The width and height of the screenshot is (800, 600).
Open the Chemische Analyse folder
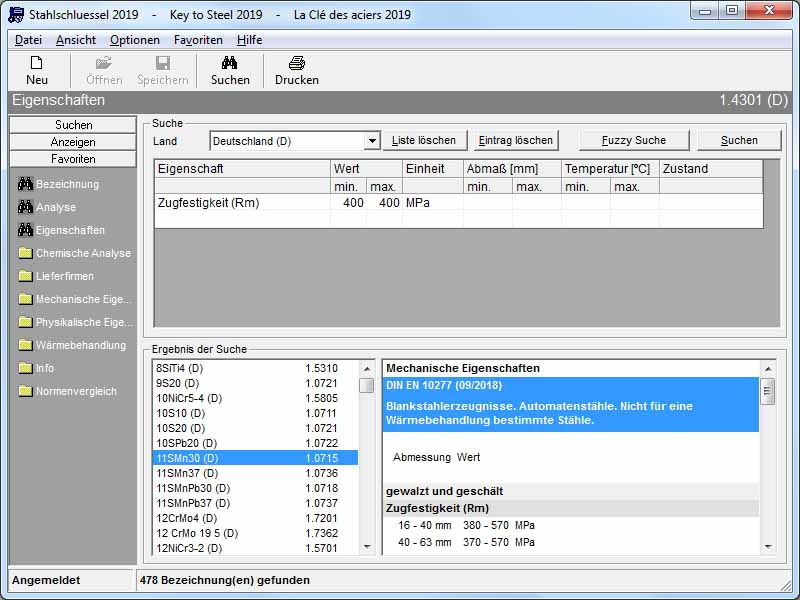[x=74, y=253]
